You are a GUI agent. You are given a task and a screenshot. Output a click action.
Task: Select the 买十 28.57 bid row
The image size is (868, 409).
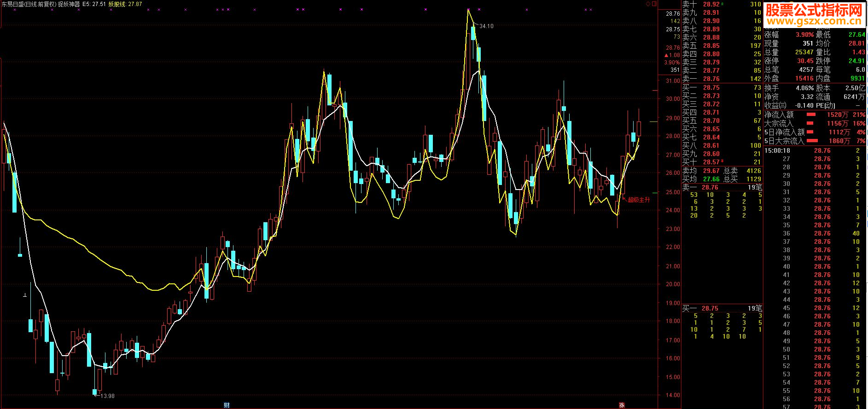(722, 162)
